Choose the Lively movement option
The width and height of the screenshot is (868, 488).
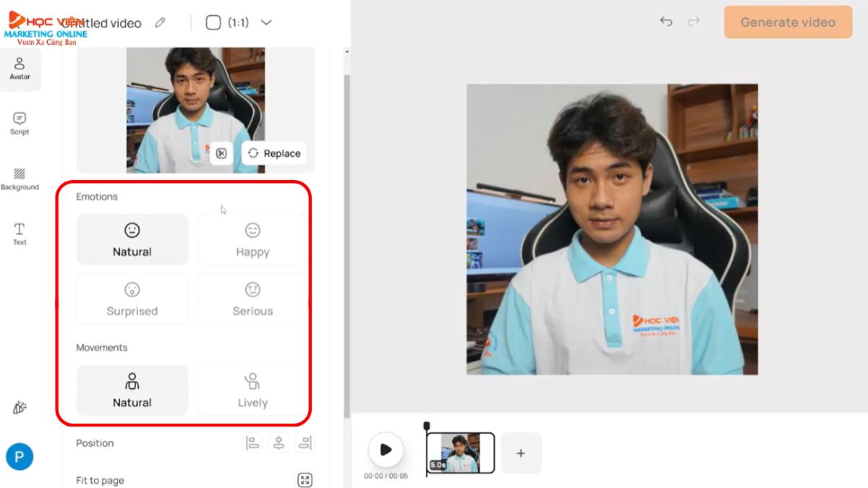[252, 390]
